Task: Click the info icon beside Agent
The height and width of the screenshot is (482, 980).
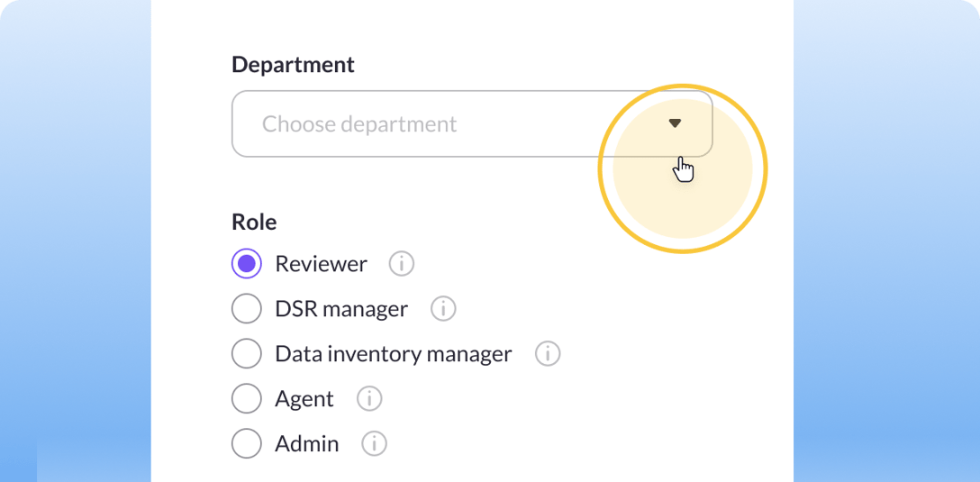Action: point(369,399)
